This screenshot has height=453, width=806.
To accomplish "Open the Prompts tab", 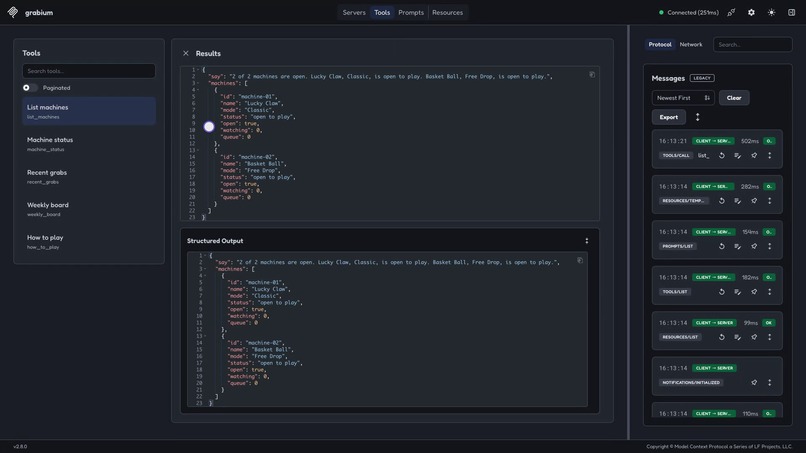I will click(x=411, y=12).
